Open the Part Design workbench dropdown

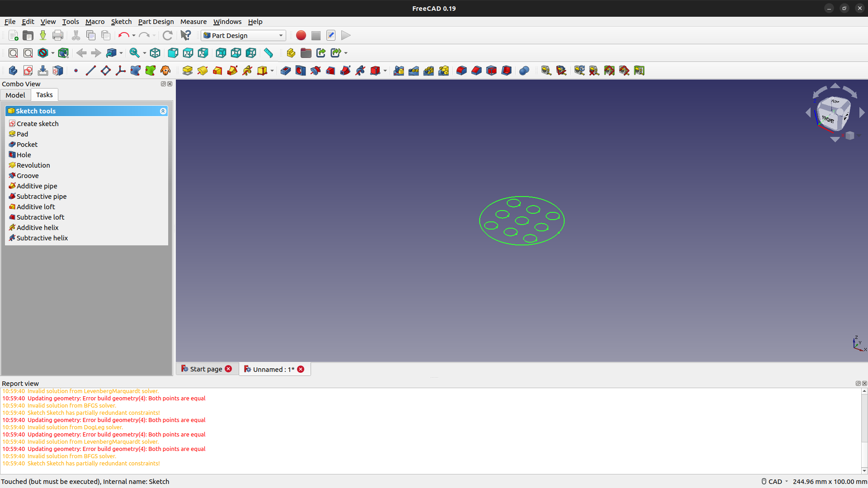244,35
